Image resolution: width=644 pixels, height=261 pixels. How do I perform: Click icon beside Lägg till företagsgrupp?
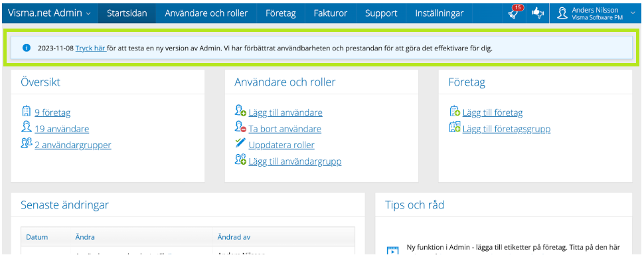pos(455,127)
